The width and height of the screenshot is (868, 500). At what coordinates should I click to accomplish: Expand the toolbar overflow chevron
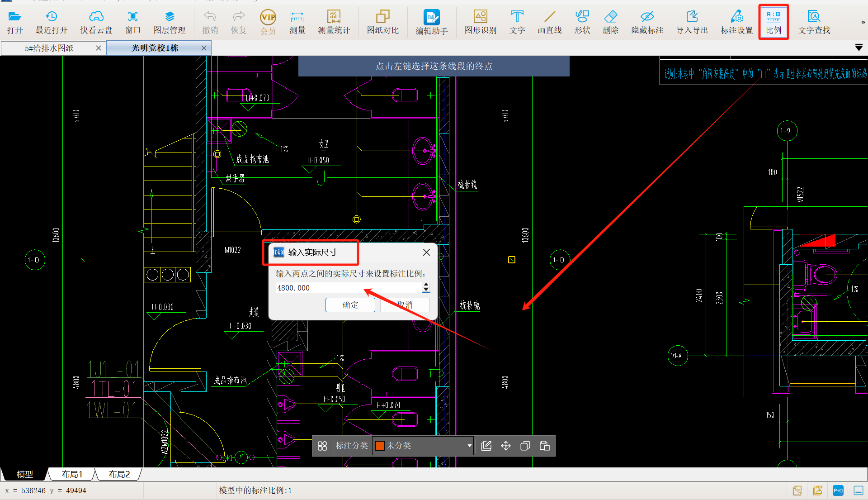coord(863,22)
